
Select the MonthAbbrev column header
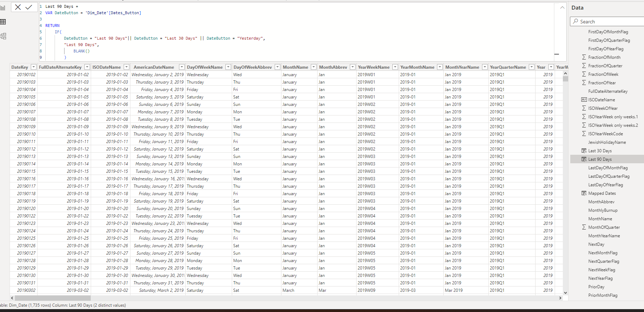pos(333,67)
